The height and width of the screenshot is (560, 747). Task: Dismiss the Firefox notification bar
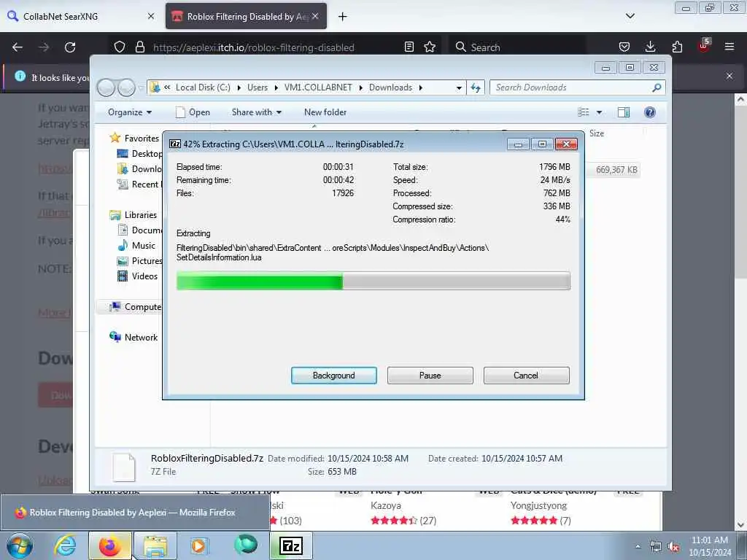729,76
